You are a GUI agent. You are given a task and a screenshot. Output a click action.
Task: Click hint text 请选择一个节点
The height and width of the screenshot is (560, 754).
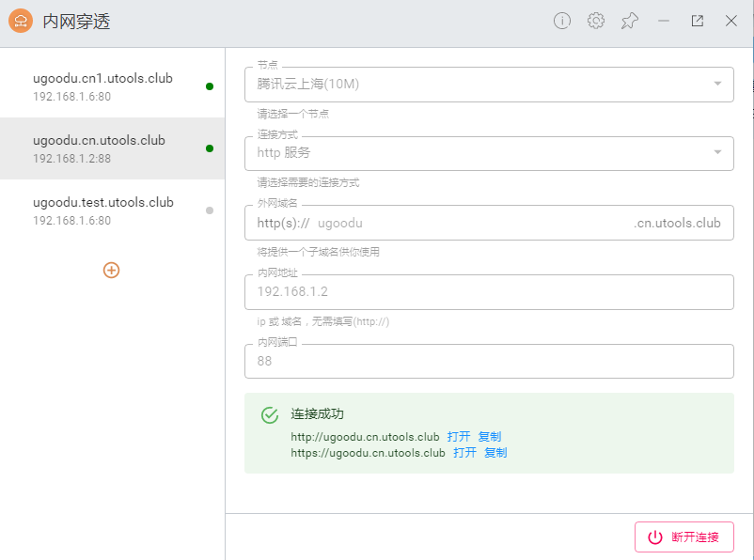tap(292, 114)
